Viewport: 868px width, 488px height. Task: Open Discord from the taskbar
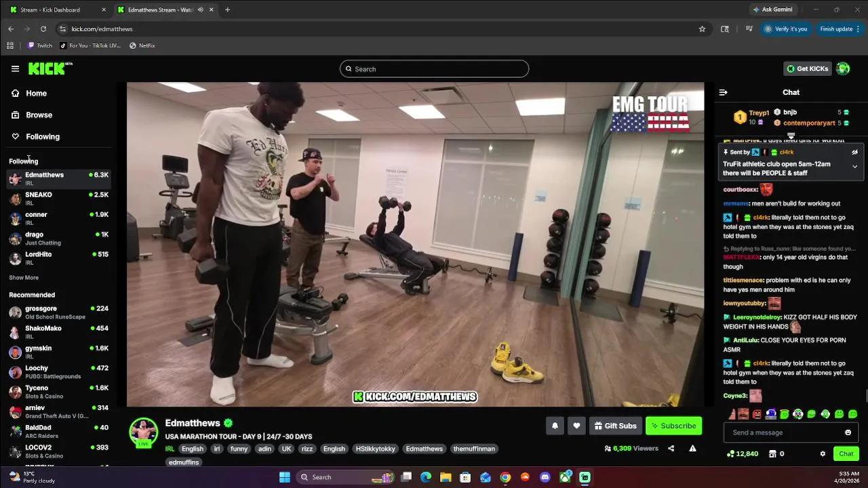click(x=545, y=477)
